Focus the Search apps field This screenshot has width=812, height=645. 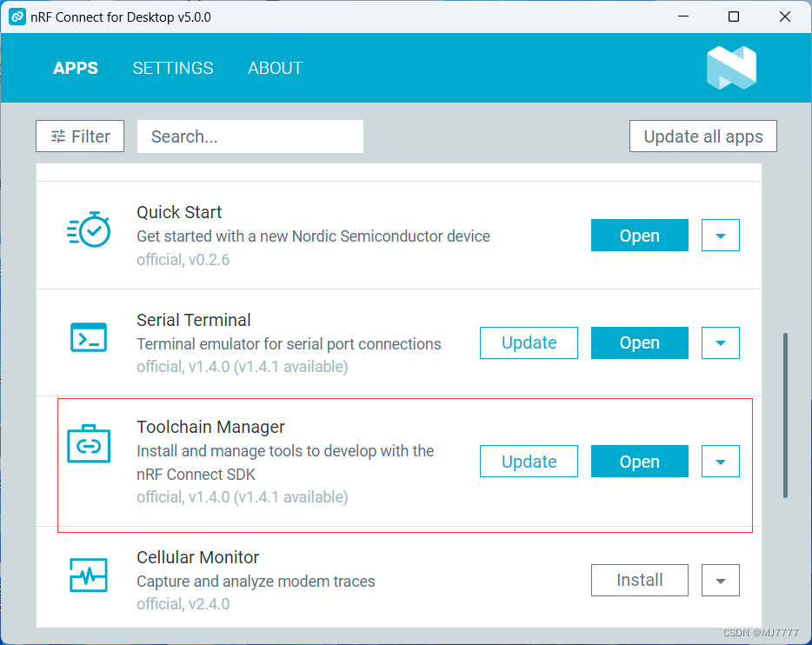click(x=250, y=136)
